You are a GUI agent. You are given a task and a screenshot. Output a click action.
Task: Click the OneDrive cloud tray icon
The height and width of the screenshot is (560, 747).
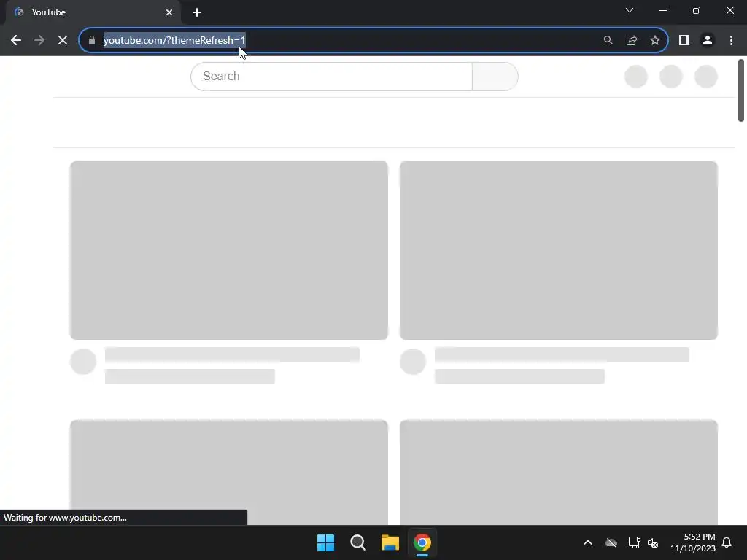pyautogui.click(x=611, y=542)
